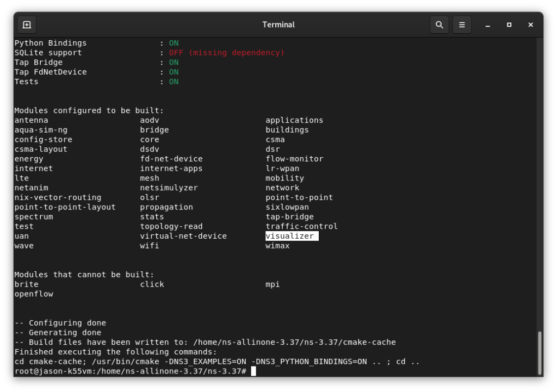
Task: Click the traffic-control module name
Action: coord(301,226)
